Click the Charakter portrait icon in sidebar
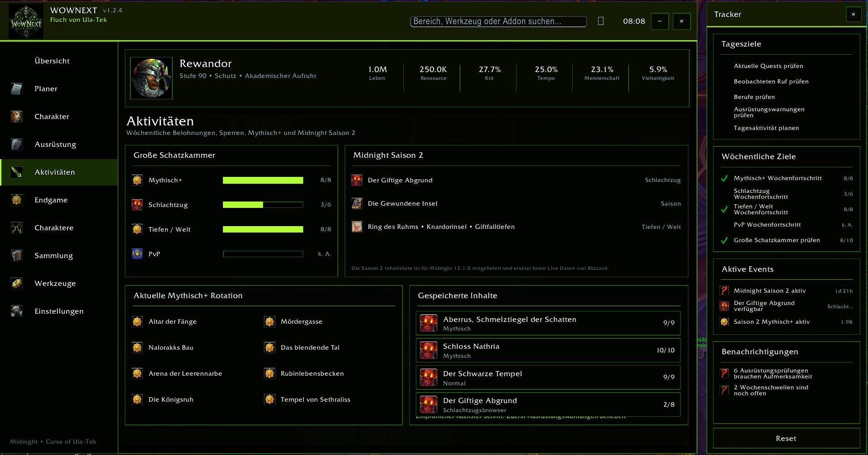Viewport: 868px width, 455px height. (x=17, y=117)
